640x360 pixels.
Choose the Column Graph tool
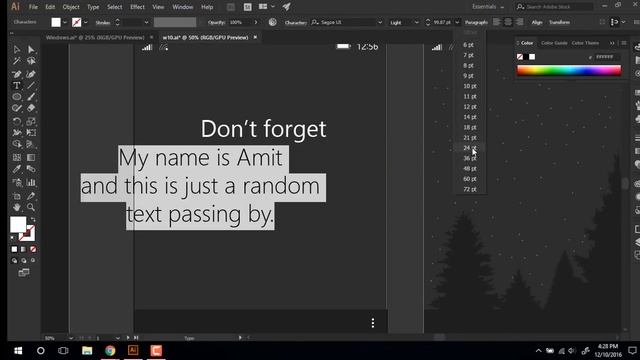coord(31,182)
